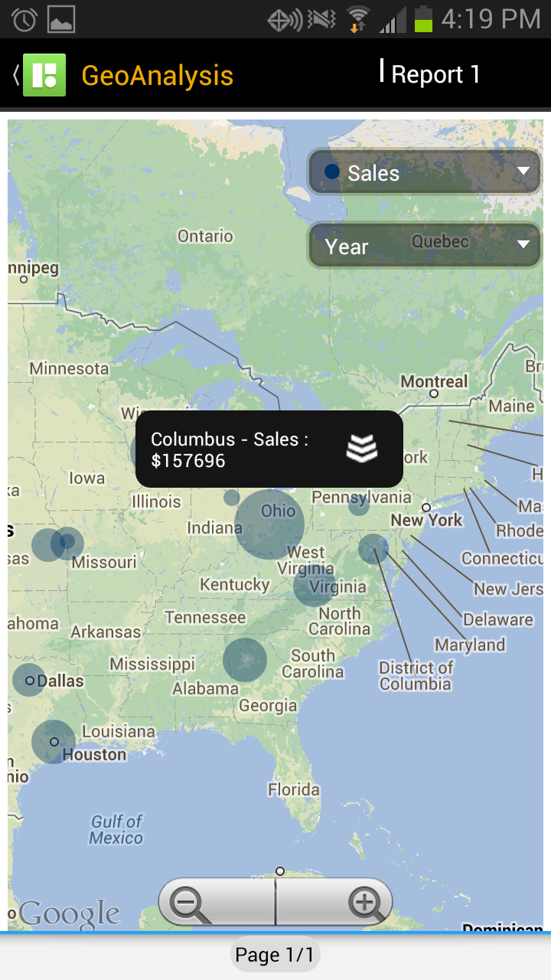Tap the picture notification status icon
This screenshot has height=980, width=551.
pyautogui.click(x=61, y=20)
